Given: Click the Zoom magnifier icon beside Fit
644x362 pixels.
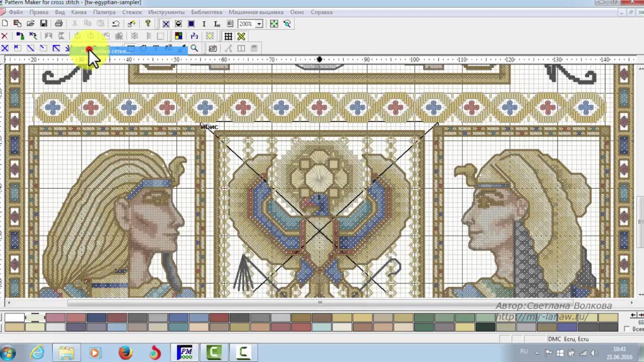Looking at the screenshot, I should [287, 24].
